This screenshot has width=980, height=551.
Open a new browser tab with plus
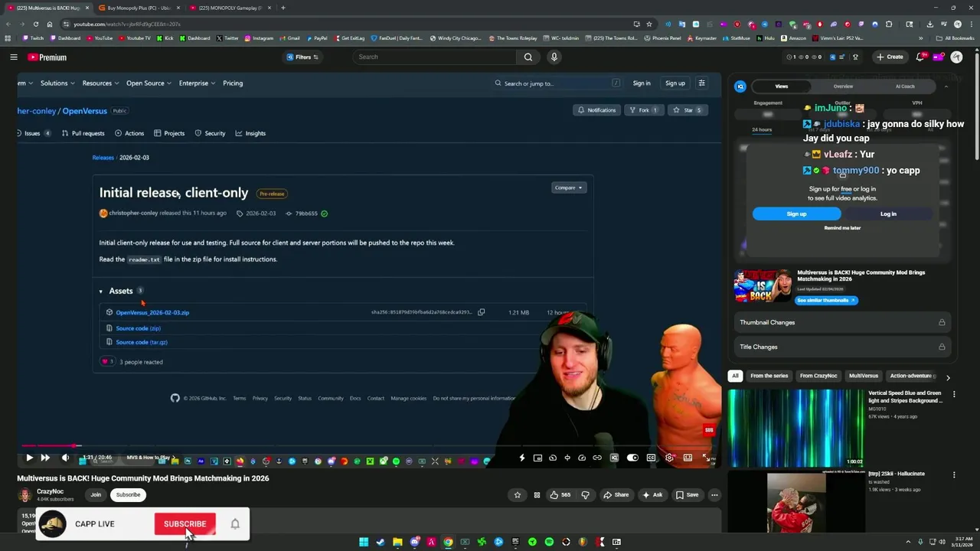[283, 8]
